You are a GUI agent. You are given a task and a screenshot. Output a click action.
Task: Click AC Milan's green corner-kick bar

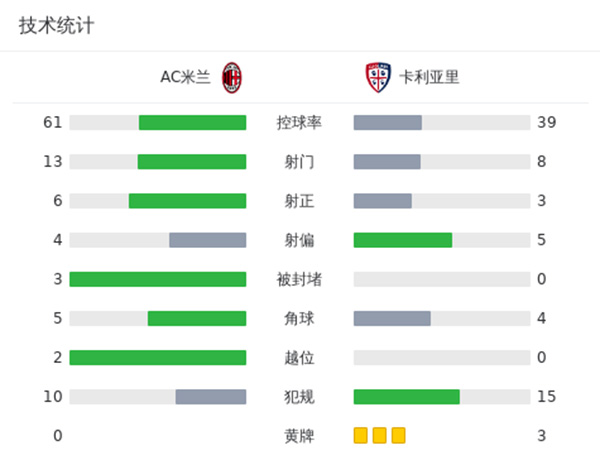[197, 318]
